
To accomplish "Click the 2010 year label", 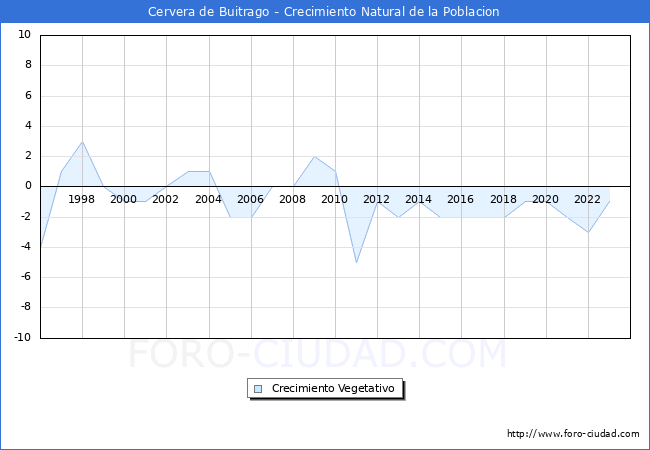I will [x=334, y=199].
